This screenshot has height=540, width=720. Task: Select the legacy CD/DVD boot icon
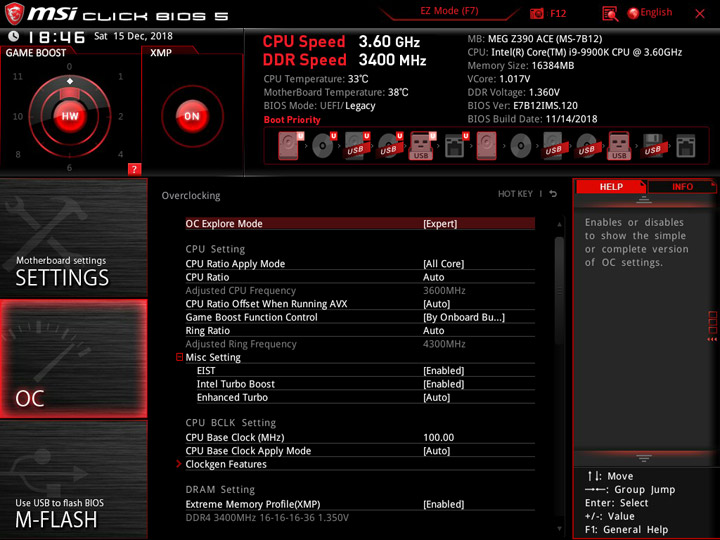(x=521, y=146)
